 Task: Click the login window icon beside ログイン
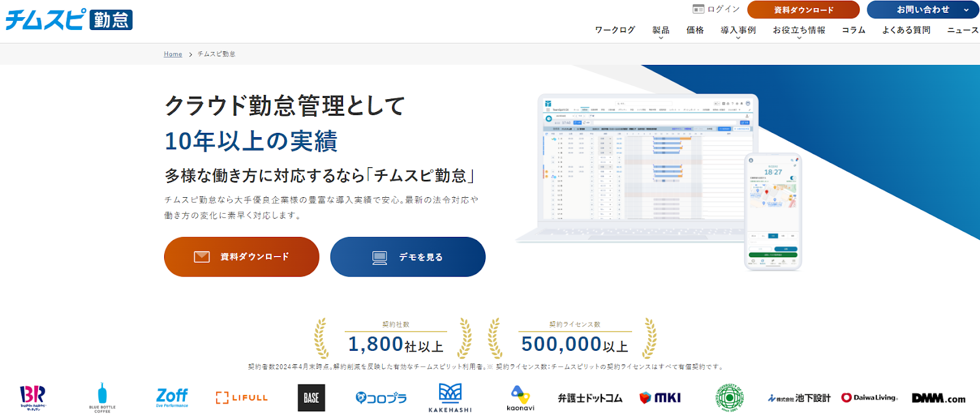[x=698, y=9]
